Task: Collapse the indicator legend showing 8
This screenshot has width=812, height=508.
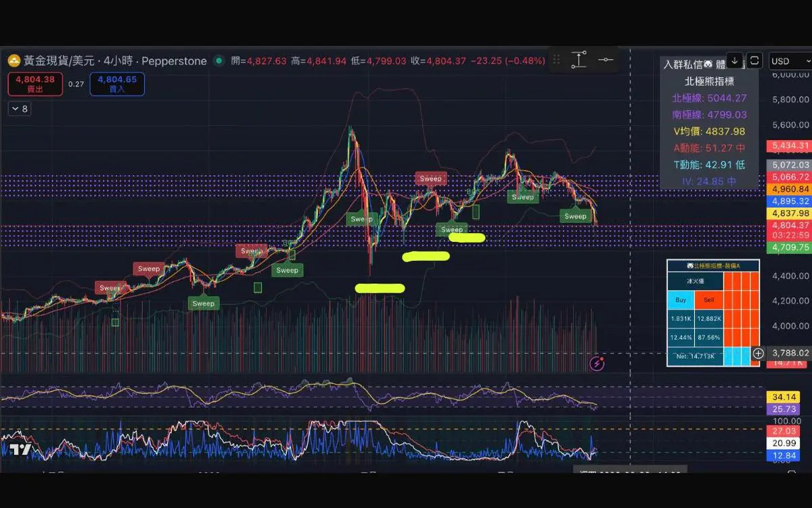Action: tap(19, 108)
